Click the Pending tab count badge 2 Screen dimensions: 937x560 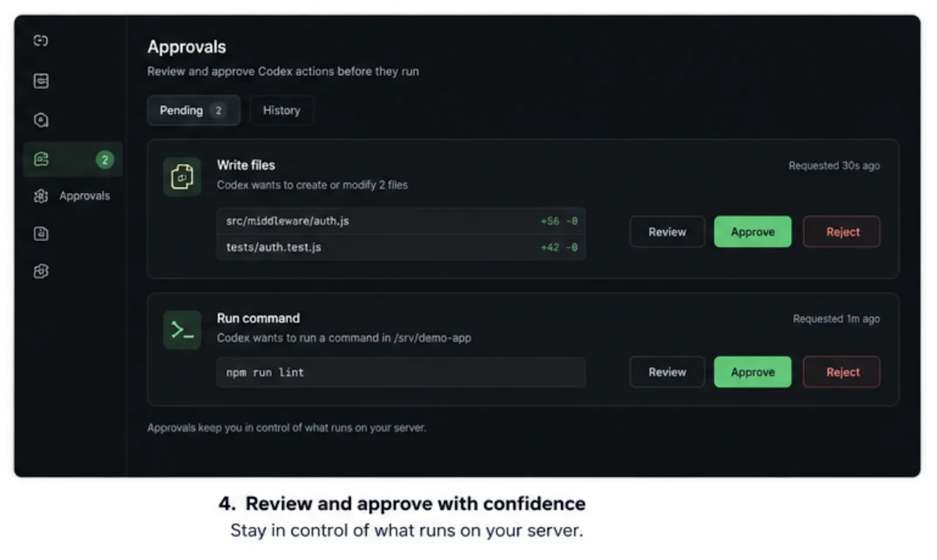(218, 110)
